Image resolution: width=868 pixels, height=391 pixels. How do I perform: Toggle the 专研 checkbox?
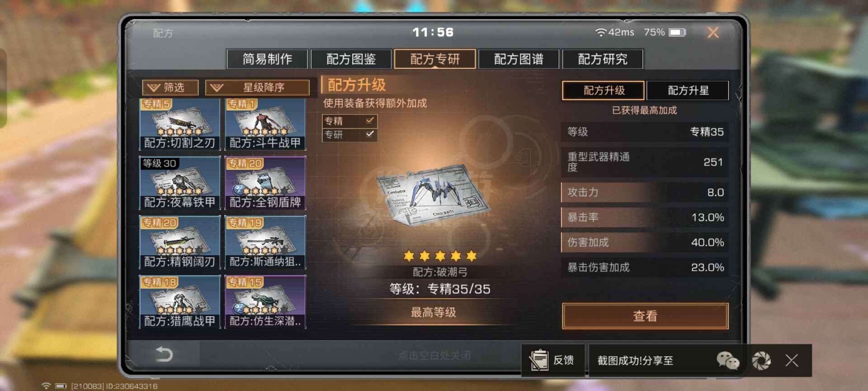370,134
